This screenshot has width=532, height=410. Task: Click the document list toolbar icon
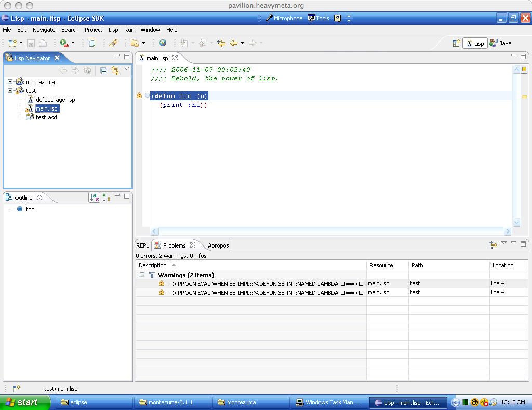point(92,43)
